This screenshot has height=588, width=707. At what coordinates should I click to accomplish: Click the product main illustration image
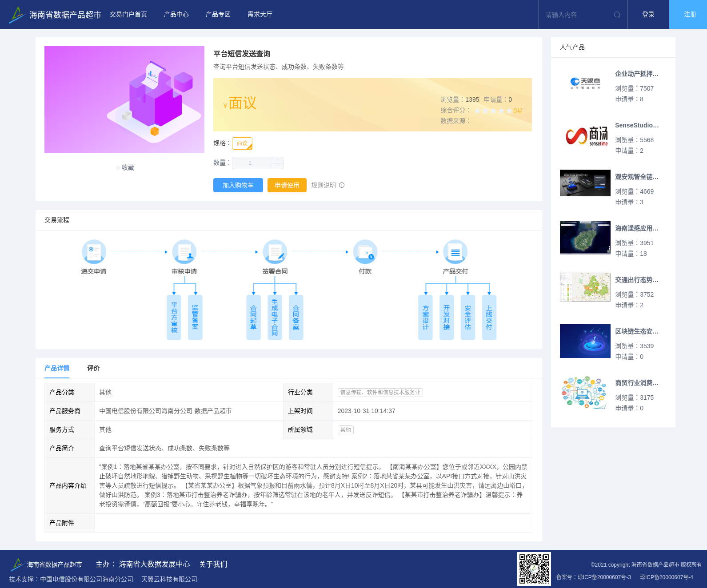(124, 99)
